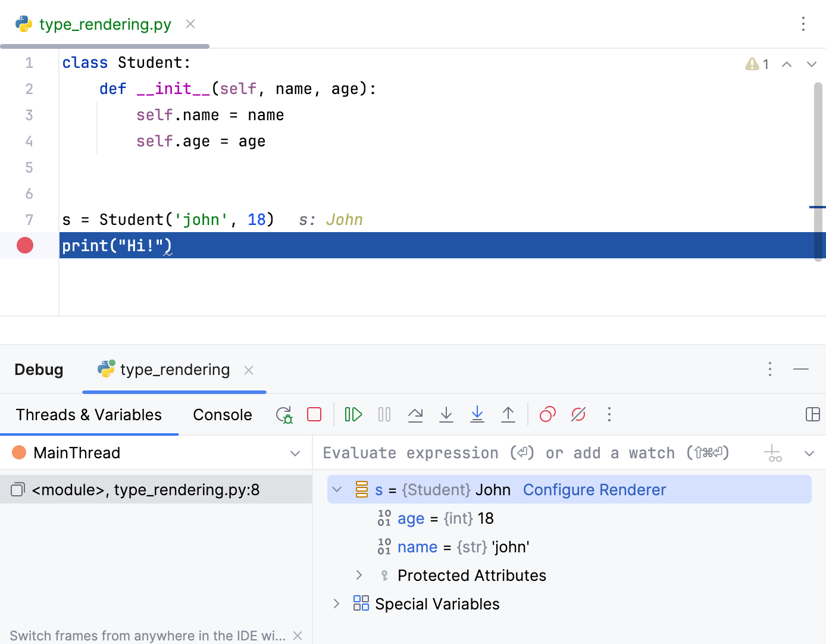The height and width of the screenshot is (644, 826).
Task: Click the Configure Renderer link
Action: click(x=594, y=489)
